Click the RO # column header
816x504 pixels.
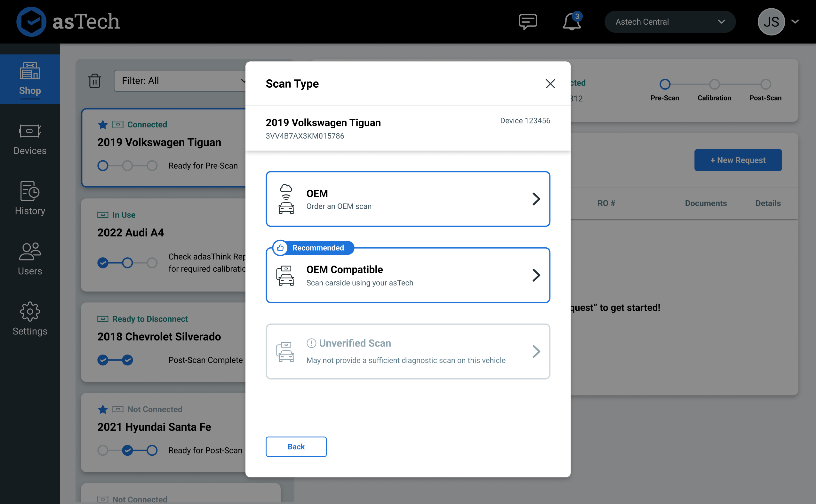tap(606, 203)
